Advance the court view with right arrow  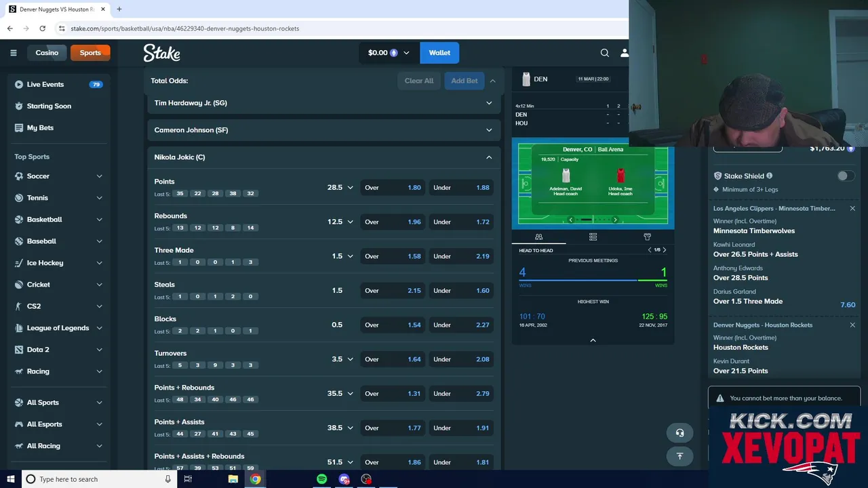[615, 220]
